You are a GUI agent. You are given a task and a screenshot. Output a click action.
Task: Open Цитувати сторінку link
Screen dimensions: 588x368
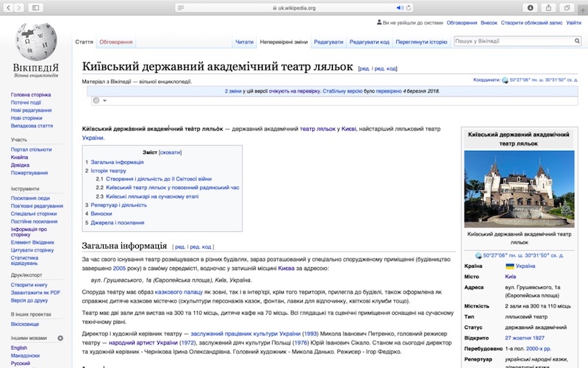[32, 250]
